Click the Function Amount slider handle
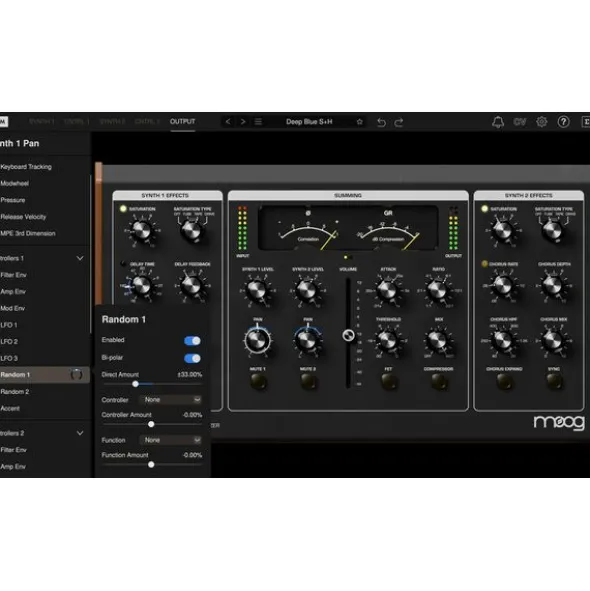Screen dimensions: 590x591 pyautogui.click(x=151, y=465)
